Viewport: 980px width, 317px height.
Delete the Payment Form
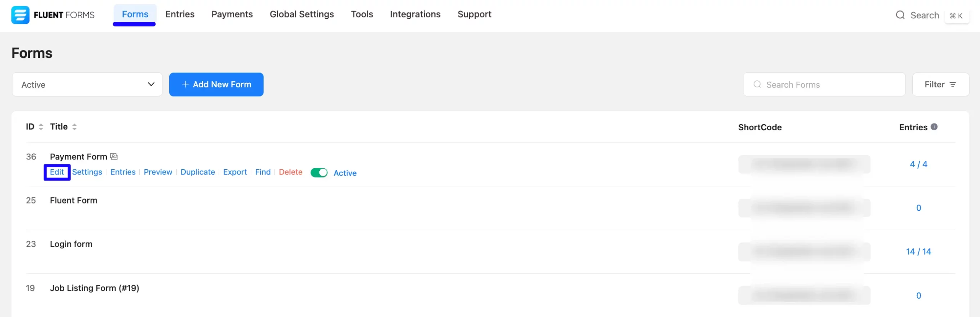[x=290, y=172]
